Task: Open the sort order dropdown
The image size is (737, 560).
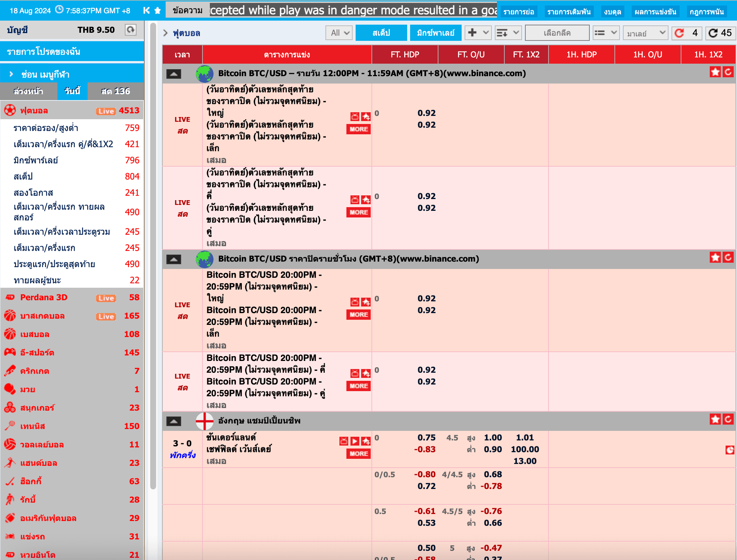Action: coord(508,33)
